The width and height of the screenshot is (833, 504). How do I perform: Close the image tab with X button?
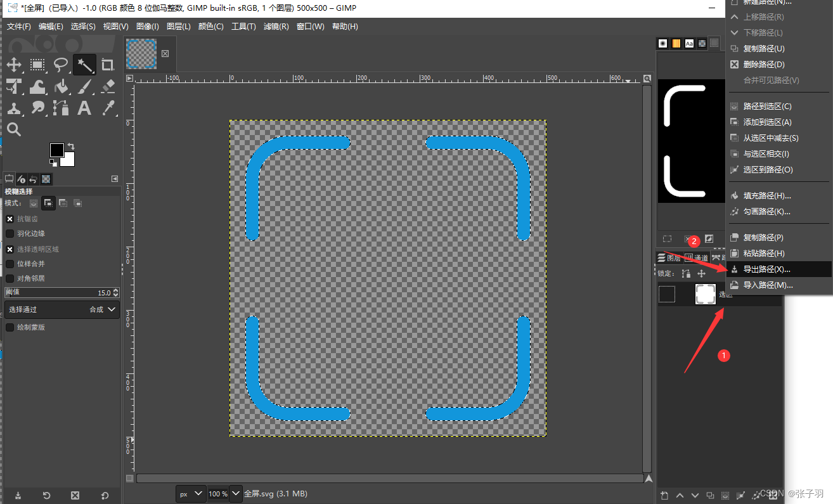pos(165,54)
